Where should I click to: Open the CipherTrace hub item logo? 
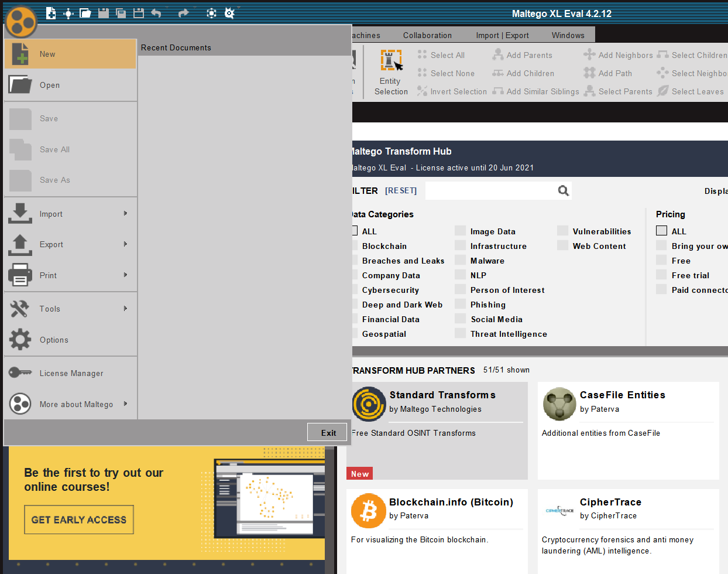559,510
